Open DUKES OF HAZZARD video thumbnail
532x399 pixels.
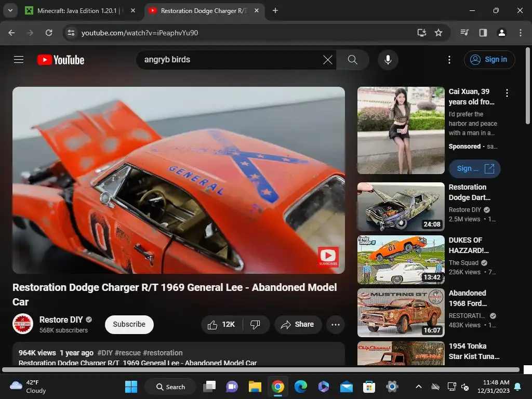tap(401, 260)
